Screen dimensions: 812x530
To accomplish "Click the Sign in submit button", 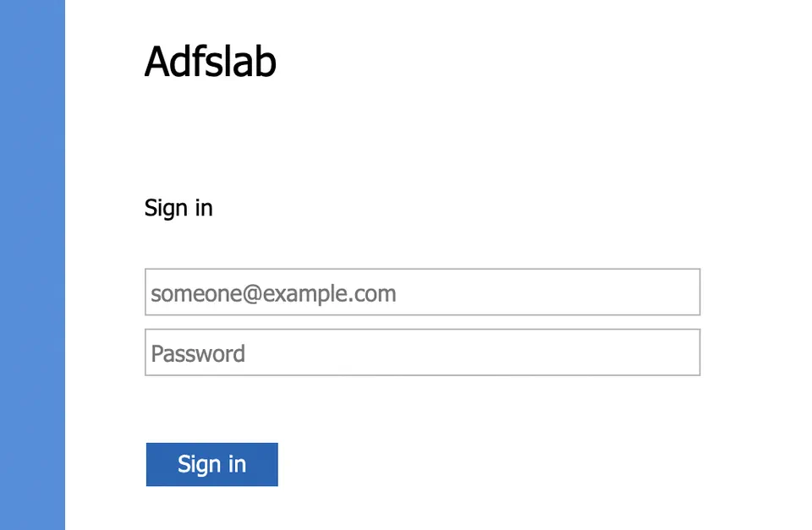I will [211, 464].
